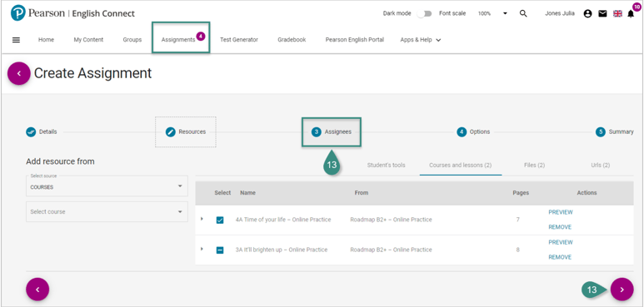Click the step 3 Assignees circle
Image resolution: width=644 pixels, height=307 pixels.
coord(316,132)
